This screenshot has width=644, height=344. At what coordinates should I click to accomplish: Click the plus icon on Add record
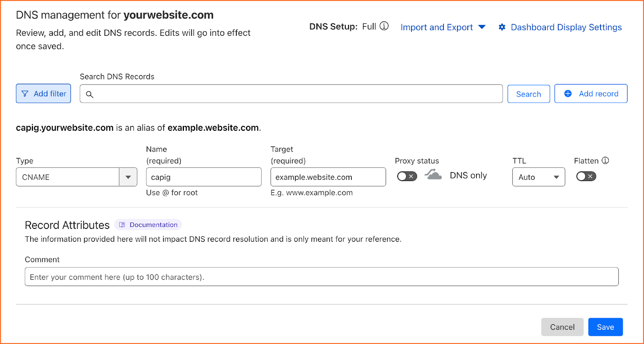pos(568,94)
